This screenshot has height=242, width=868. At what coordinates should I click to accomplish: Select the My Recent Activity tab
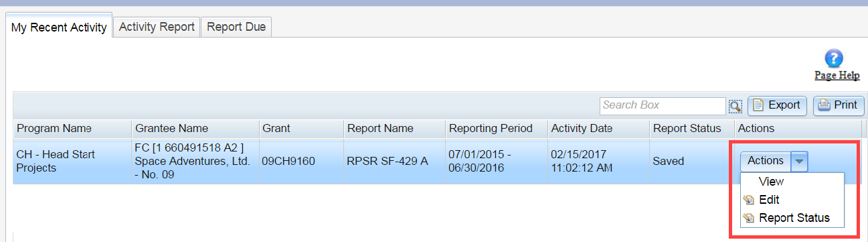pos(59,27)
